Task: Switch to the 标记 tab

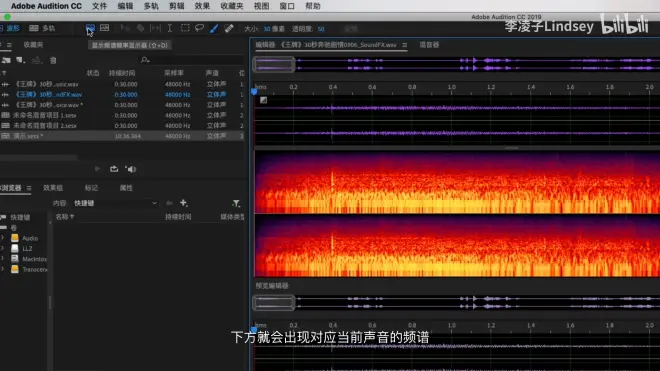Action: click(x=91, y=188)
